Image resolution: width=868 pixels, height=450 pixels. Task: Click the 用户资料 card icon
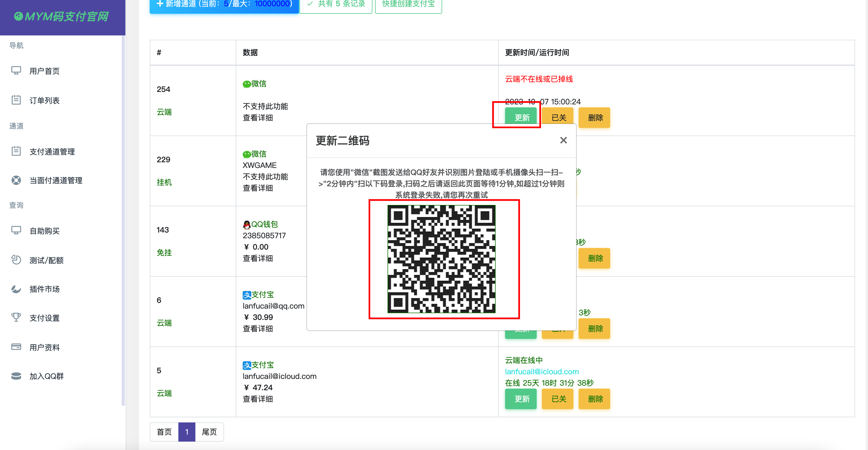coord(16,347)
